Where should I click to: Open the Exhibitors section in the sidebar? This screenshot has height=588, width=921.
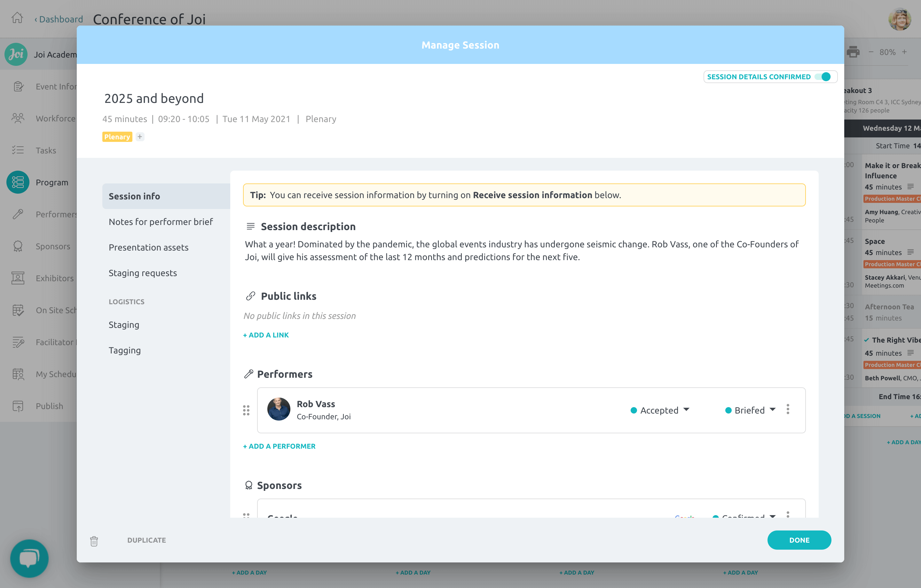55,278
